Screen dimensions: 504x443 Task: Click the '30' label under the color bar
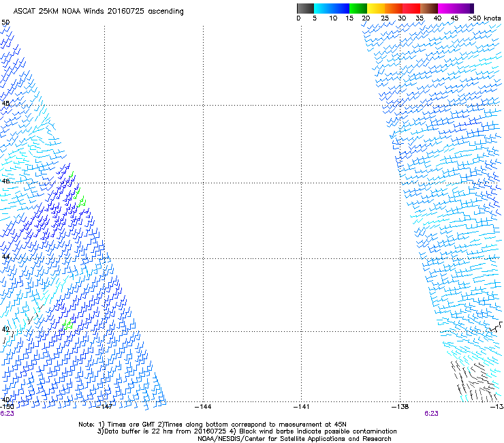coord(402,18)
